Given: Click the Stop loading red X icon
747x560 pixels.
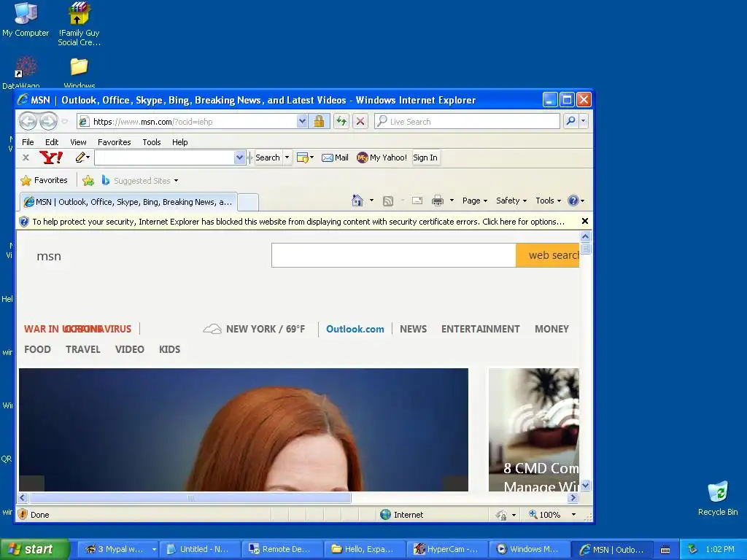Looking at the screenshot, I should (360, 122).
